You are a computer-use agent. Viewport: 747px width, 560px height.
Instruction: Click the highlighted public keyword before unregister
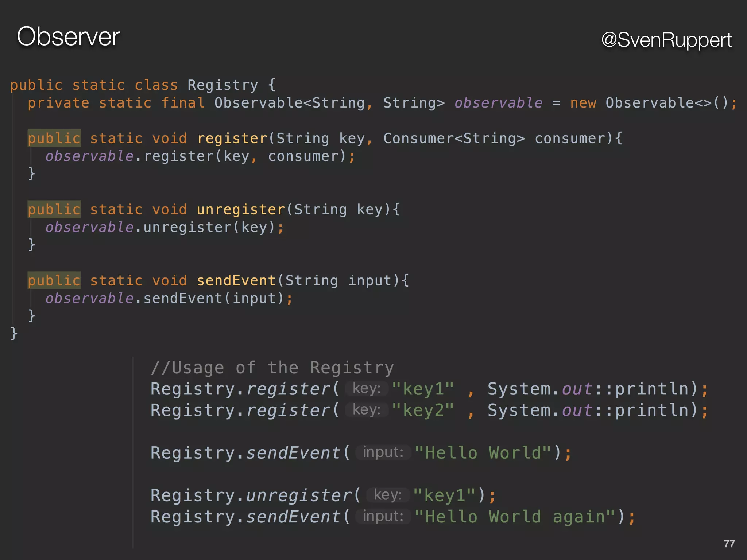click(54, 209)
